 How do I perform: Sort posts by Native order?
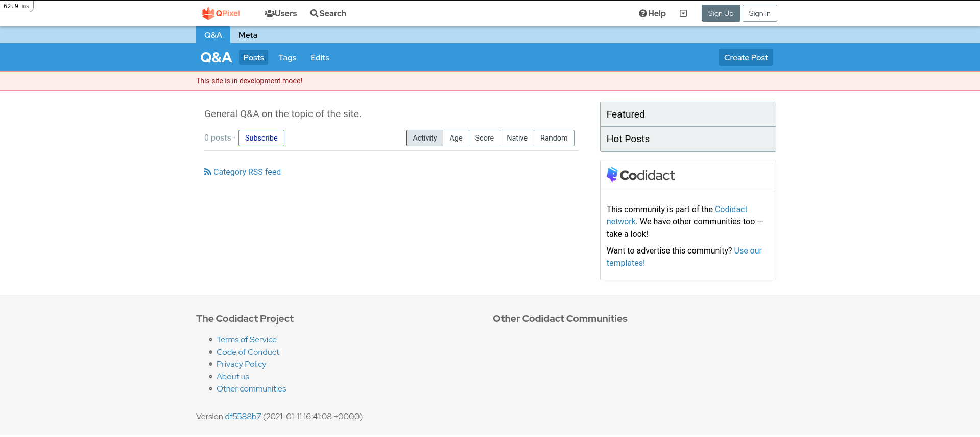point(517,138)
